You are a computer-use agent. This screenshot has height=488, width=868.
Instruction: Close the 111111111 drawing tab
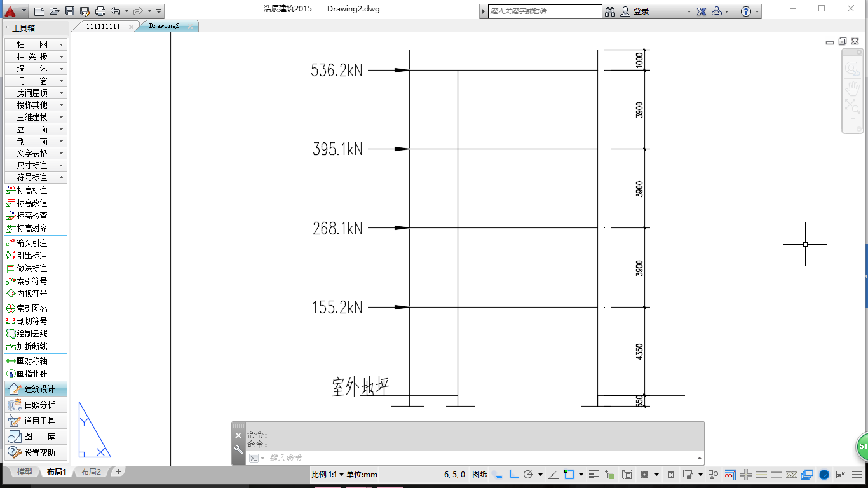[x=131, y=27]
